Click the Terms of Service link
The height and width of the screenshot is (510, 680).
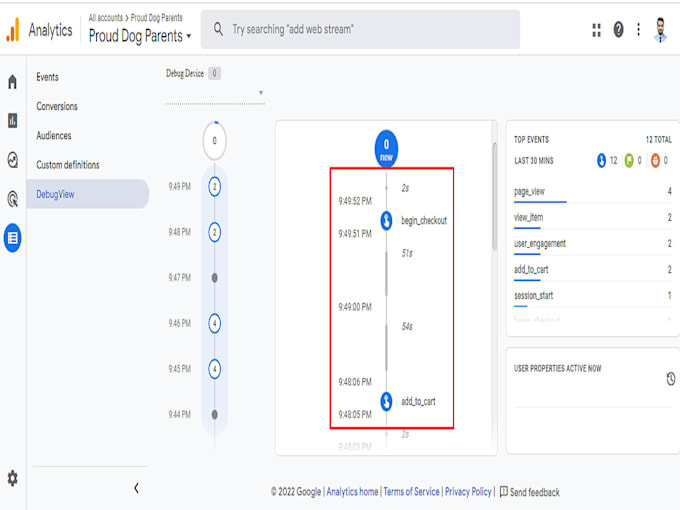tap(411, 492)
